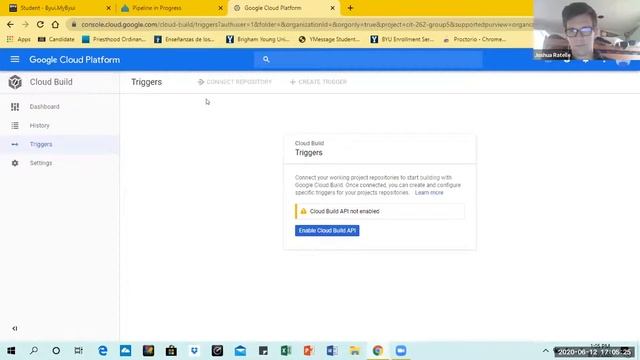Select Triggers in the Cloud Build menu

tap(41, 144)
